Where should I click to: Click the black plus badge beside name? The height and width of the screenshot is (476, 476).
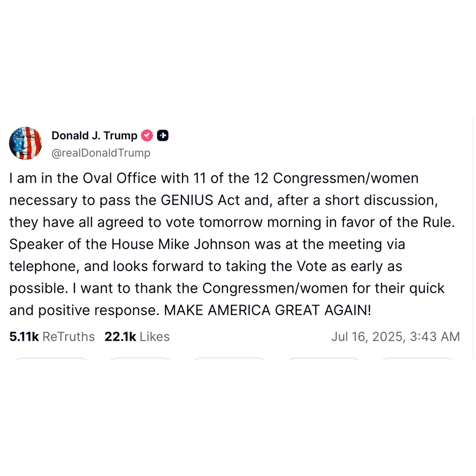click(x=163, y=135)
